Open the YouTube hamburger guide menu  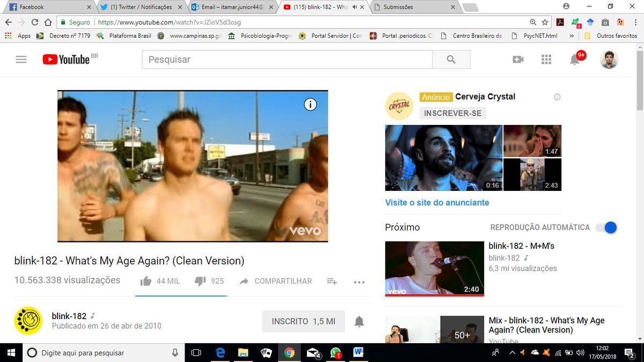pyautogui.click(x=21, y=60)
